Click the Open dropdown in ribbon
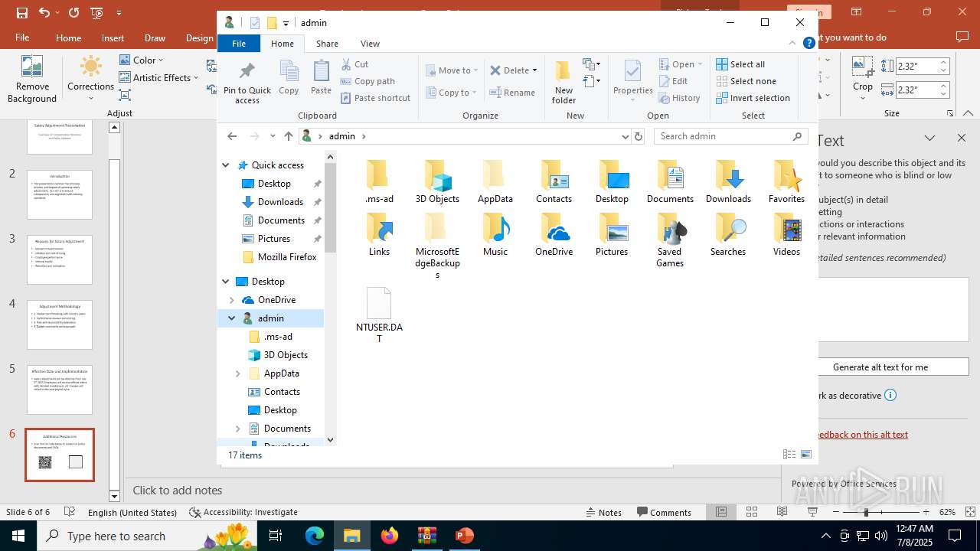Image resolution: width=980 pixels, height=551 pixels. (680, 64)
